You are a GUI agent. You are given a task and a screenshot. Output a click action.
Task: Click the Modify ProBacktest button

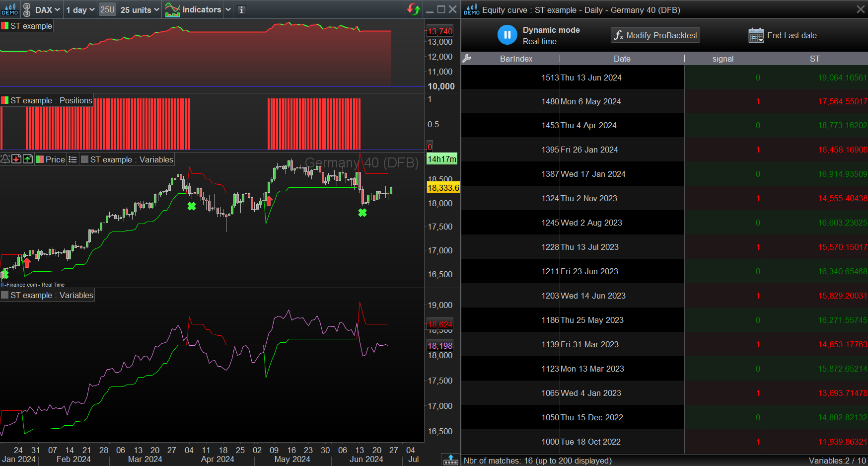(655, 35)
